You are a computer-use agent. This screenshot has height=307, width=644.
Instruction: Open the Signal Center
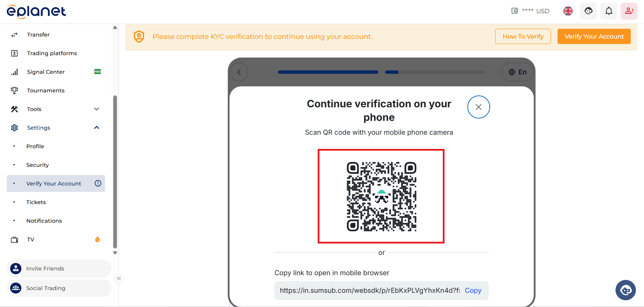tap(46, 72)
